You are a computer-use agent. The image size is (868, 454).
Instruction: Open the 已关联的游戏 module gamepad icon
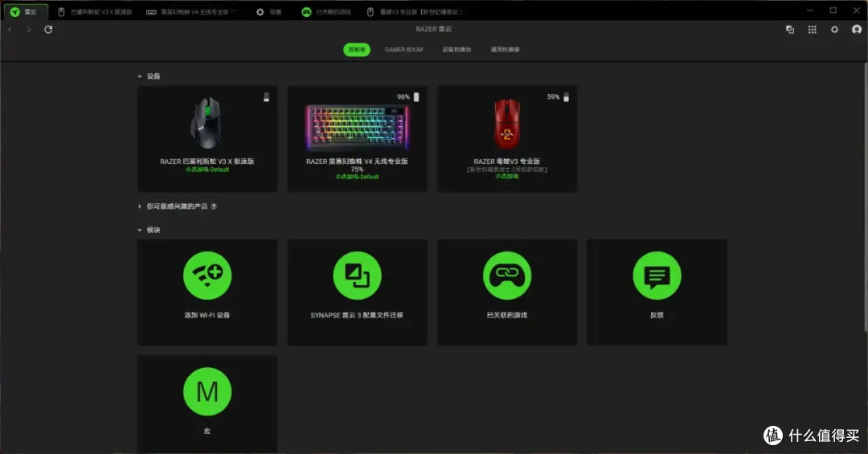pyautogui.click(x=507, y=276)
